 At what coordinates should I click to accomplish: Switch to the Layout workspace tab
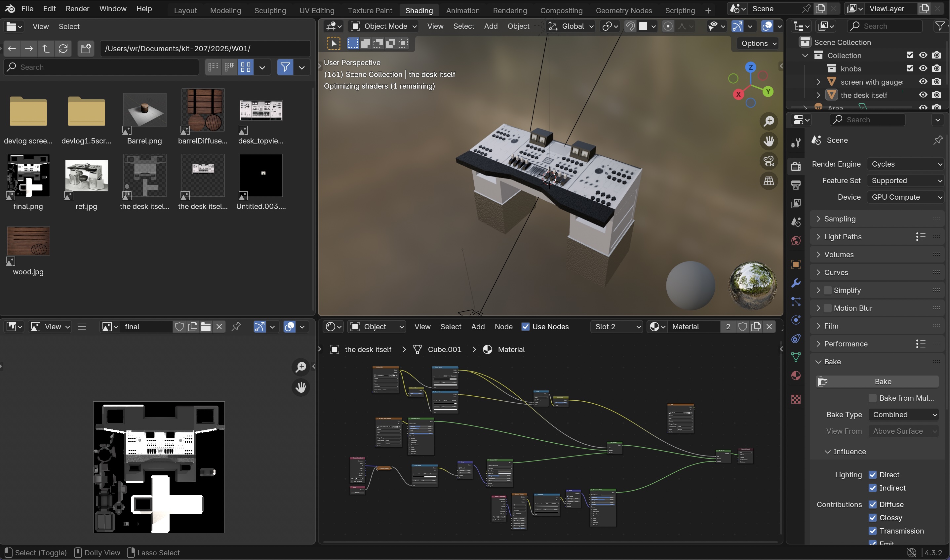click(185, 11)
